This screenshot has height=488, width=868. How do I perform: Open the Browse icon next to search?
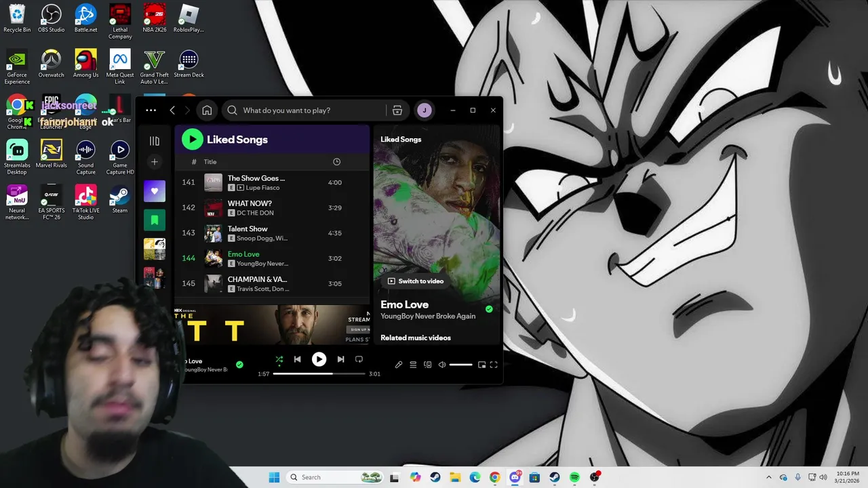tap(397, 110)
